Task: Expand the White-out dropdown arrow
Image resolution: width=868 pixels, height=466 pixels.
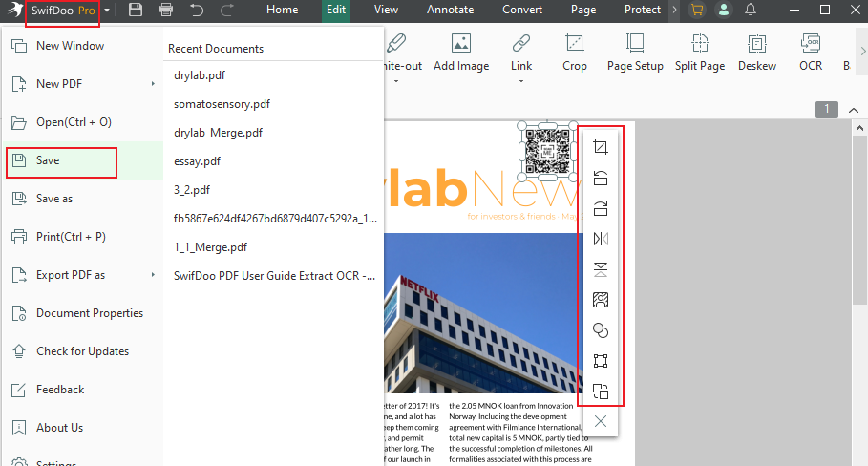Action: [396, 81]
